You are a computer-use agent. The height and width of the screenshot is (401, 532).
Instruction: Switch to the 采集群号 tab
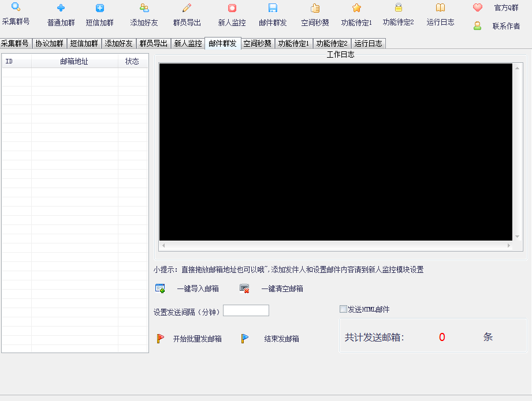[x=15, y=43]
